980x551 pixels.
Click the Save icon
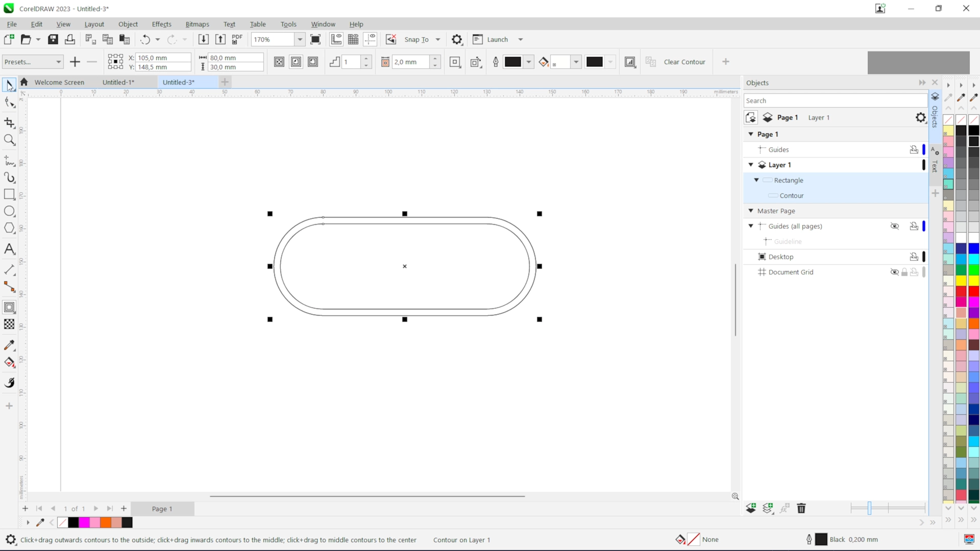(x=53, y=39)
